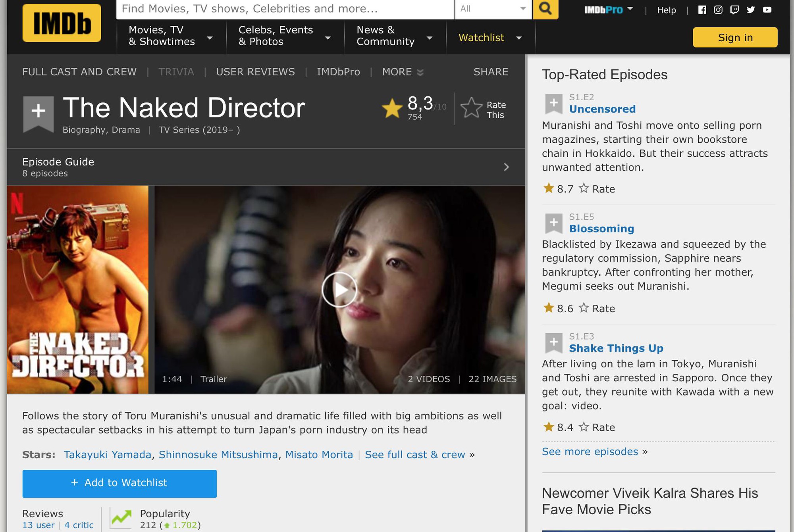794x532 pixels.
Task: Click the Episode Guide heading
Action: 58,162
